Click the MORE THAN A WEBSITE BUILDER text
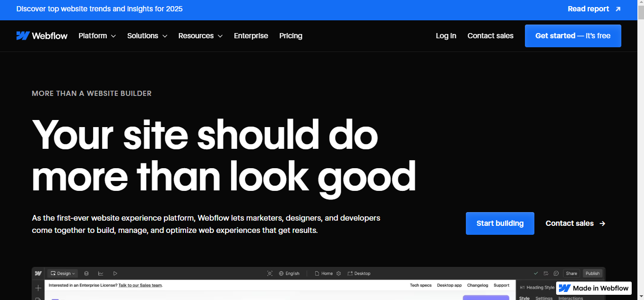Image resolution: width=644 pixels, height=300 pixels. 92,94
